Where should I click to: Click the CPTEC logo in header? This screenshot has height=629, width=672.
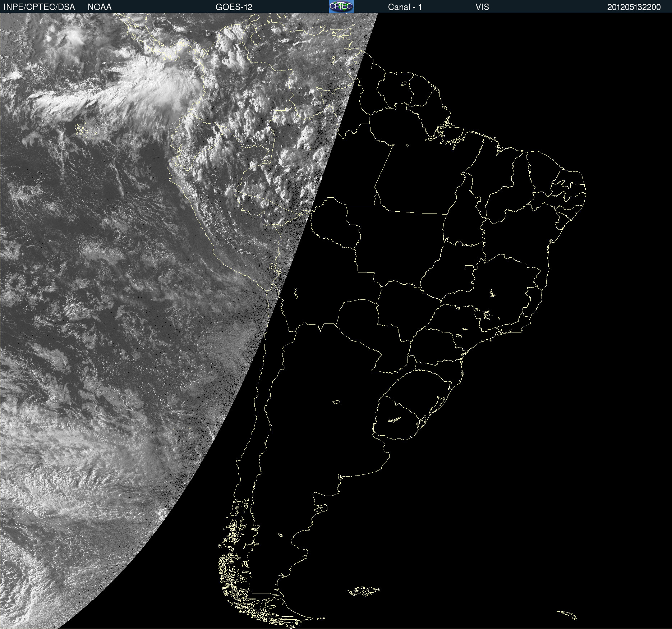pyautogui.click(x=341, y=6)
